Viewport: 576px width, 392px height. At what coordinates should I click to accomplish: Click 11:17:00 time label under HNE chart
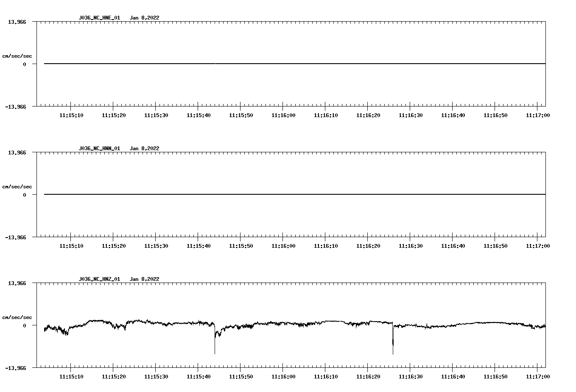pos(538,115)
